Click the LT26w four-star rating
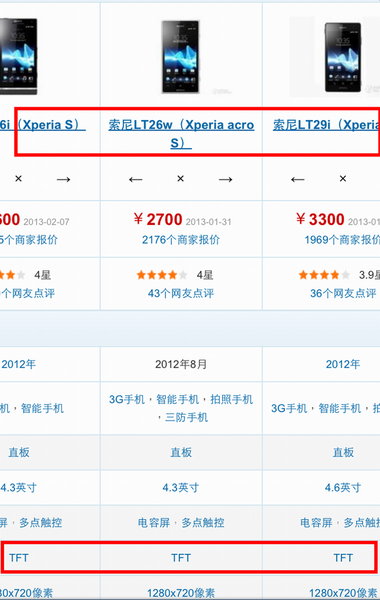Viewport: 380px width, 600px height. click(x=162, y=275)
